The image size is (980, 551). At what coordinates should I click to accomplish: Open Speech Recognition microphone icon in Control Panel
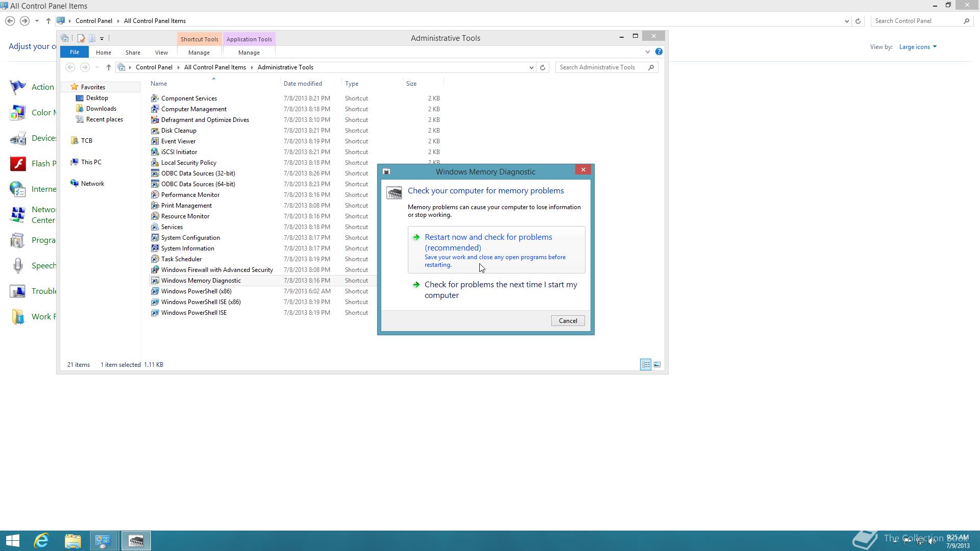[18, 266]
